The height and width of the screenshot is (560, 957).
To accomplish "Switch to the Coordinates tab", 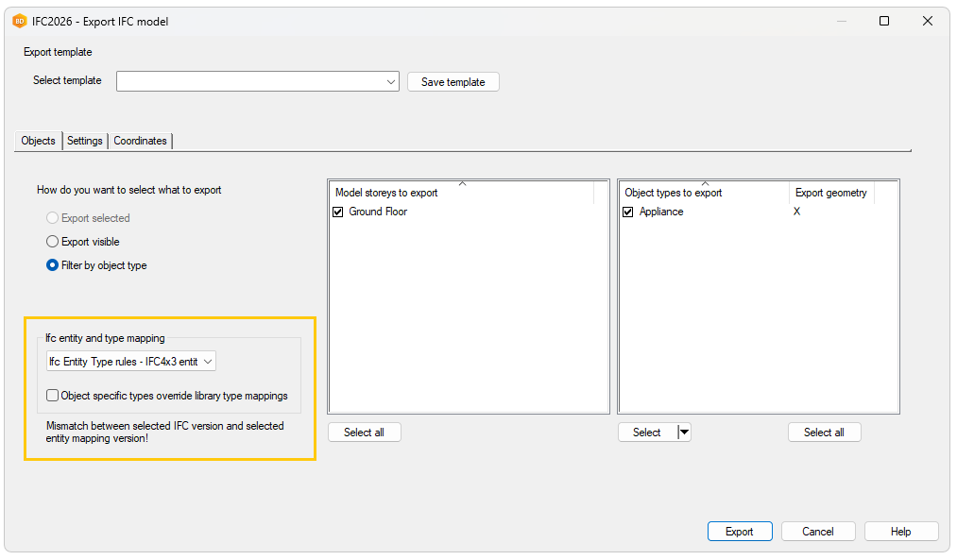I will point(140,141).
